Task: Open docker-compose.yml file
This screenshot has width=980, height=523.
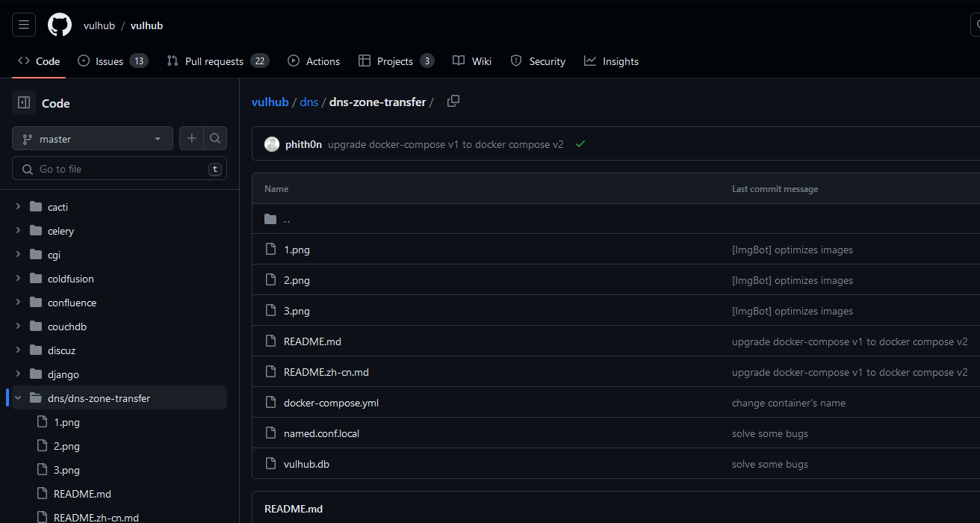Action: 331,403
